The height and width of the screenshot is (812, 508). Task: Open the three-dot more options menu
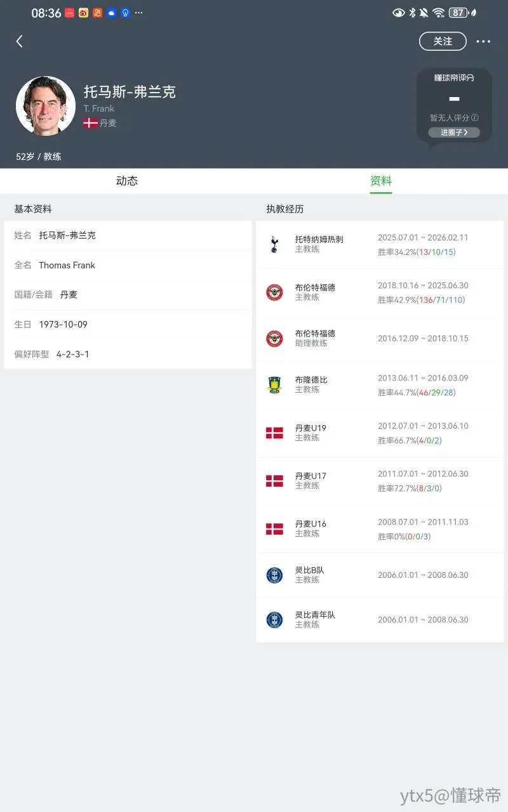point(483,41)
